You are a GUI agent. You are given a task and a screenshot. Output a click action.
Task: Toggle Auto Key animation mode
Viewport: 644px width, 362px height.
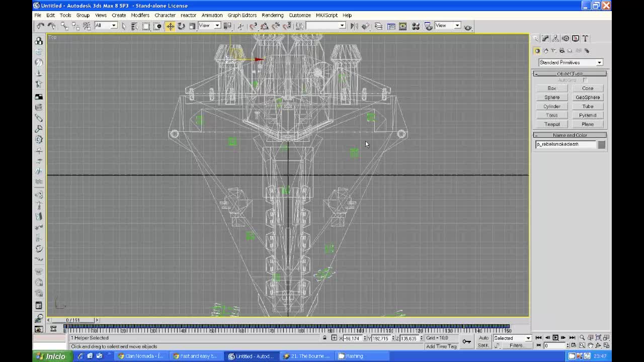(x=484, y=338)
